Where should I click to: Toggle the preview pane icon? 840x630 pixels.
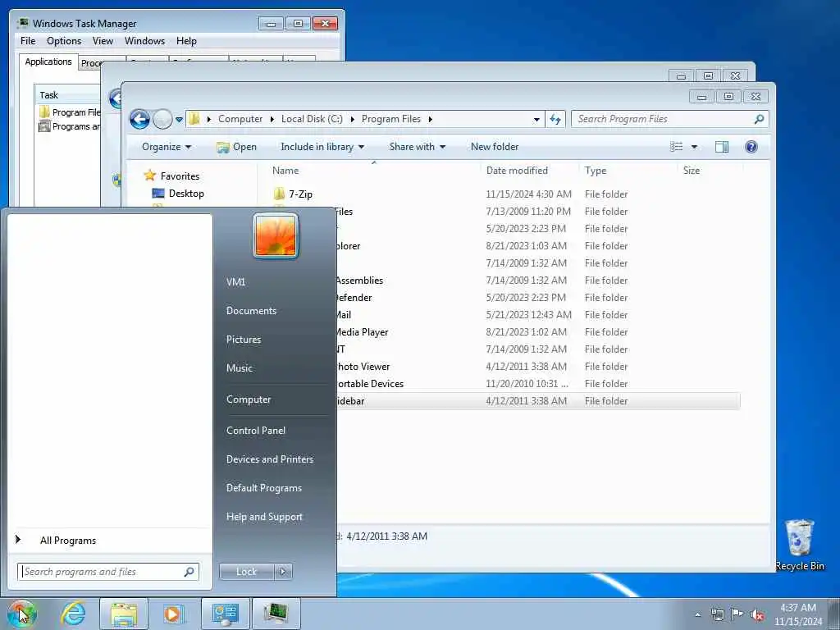(x=722, y=147)
